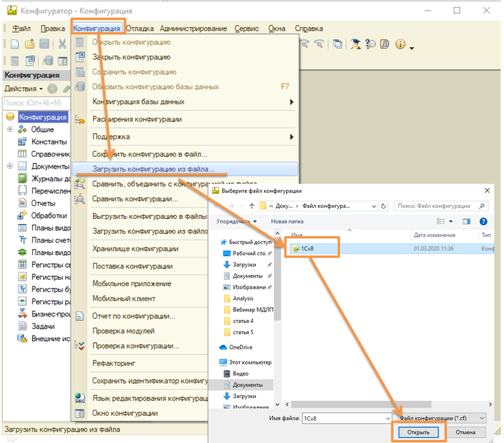The width and height of the screenshot is (504, 443).
Task: Click the windows list toolbar icon
Action: (x=338, y=44)
